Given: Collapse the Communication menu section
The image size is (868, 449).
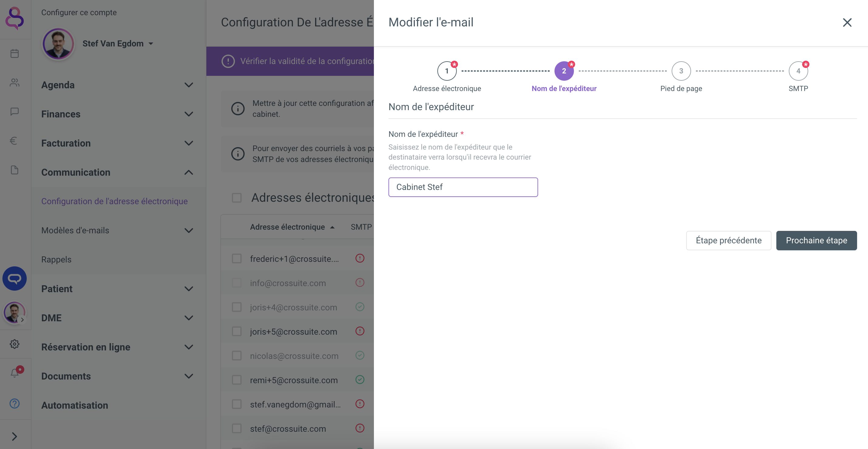Looking at the screenshot, I should coord(117,172).
